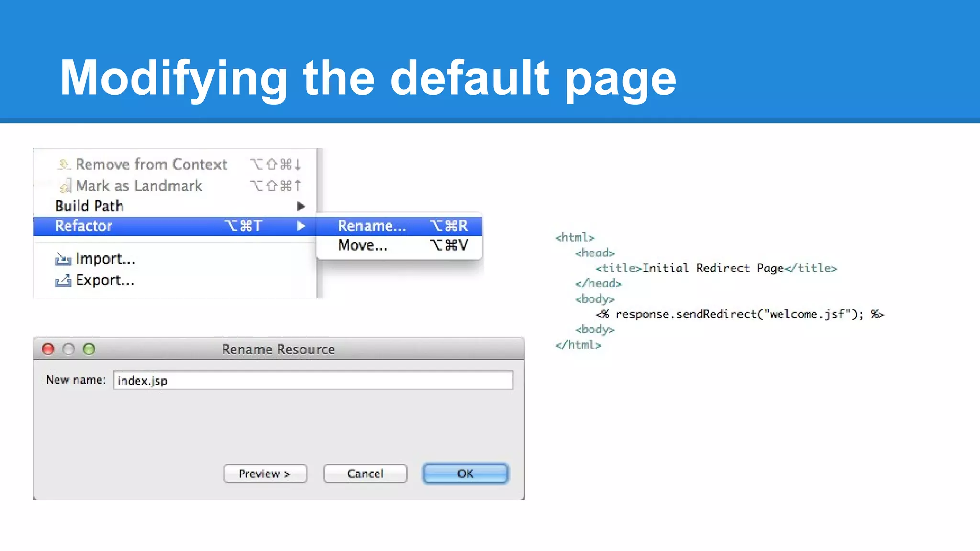Close the Rename Resource dialog (red button)
This screenshot has height=551, width=980.
tap(48, 349)
